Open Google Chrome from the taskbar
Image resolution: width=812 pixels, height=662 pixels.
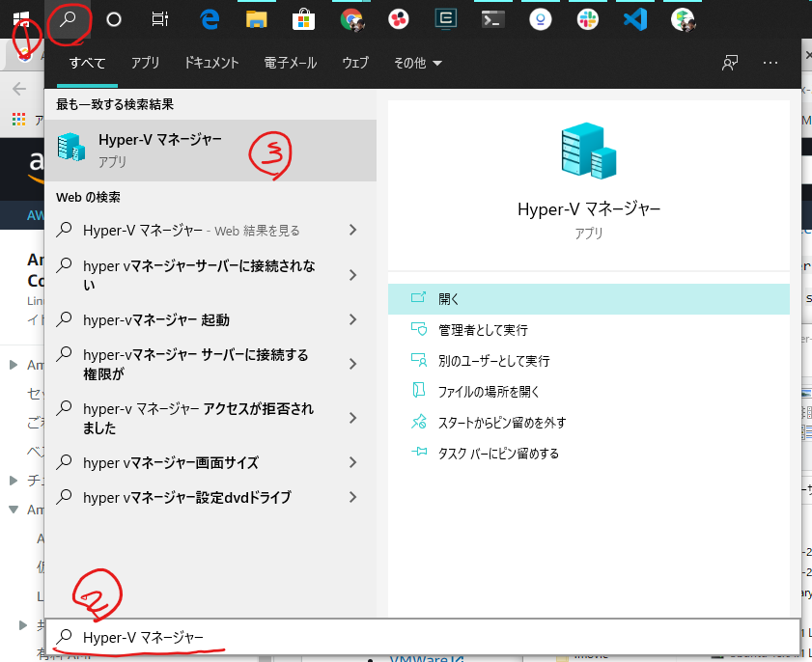point(352,19)
